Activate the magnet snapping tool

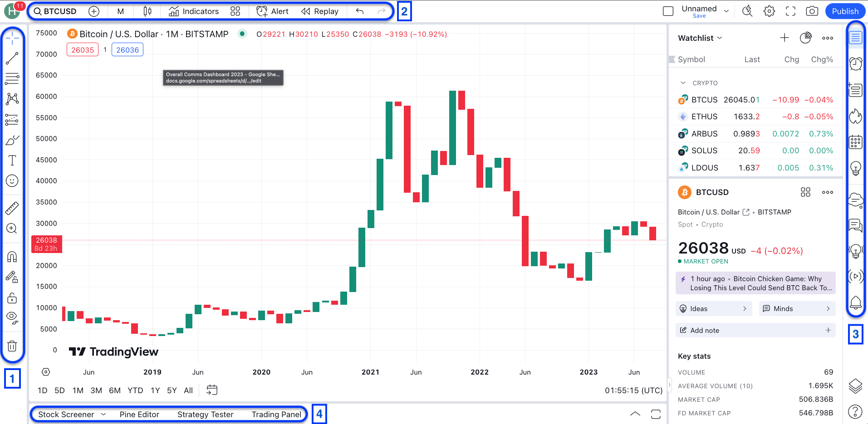pyautogui.click(x=12, y=256)
